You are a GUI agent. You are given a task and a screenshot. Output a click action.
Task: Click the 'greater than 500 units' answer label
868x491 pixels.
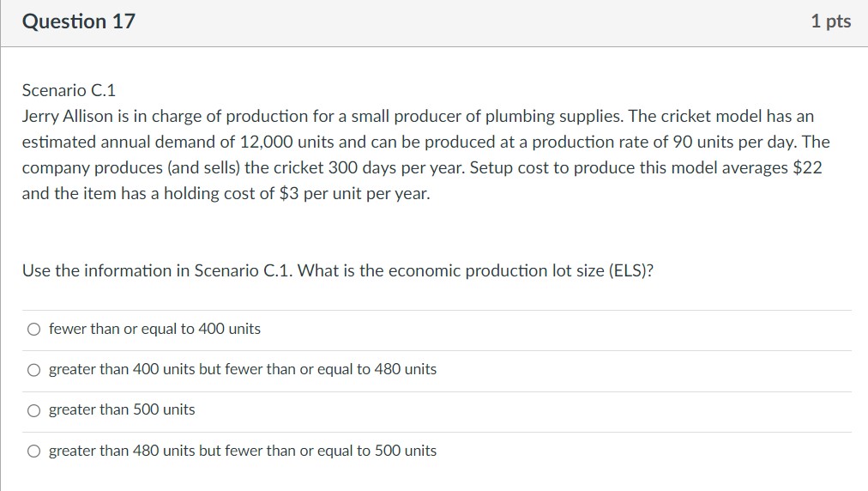122,409
